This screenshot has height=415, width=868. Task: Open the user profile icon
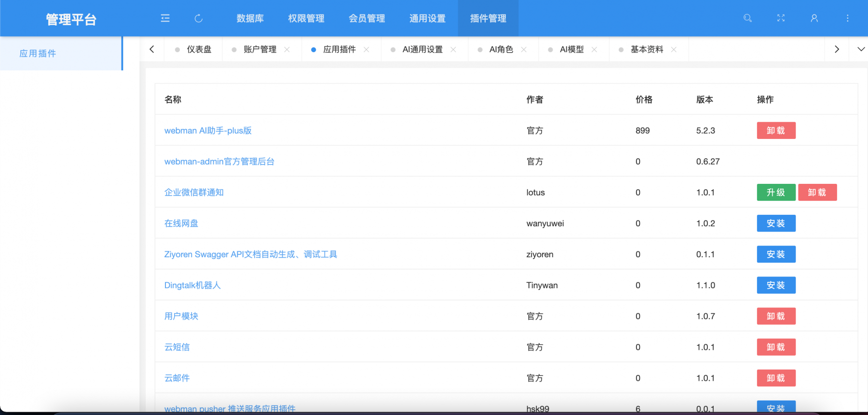point(814,18)
